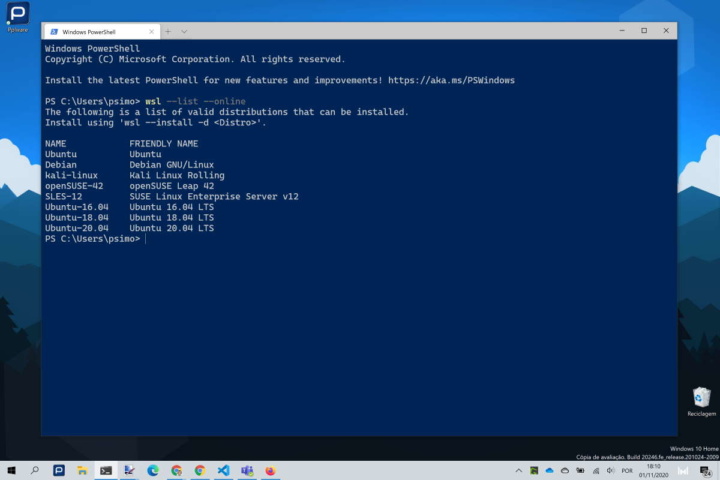720x480 pixels.
Task: Open clock and calendar flyout showing 18:10
Action: point(654,470)
